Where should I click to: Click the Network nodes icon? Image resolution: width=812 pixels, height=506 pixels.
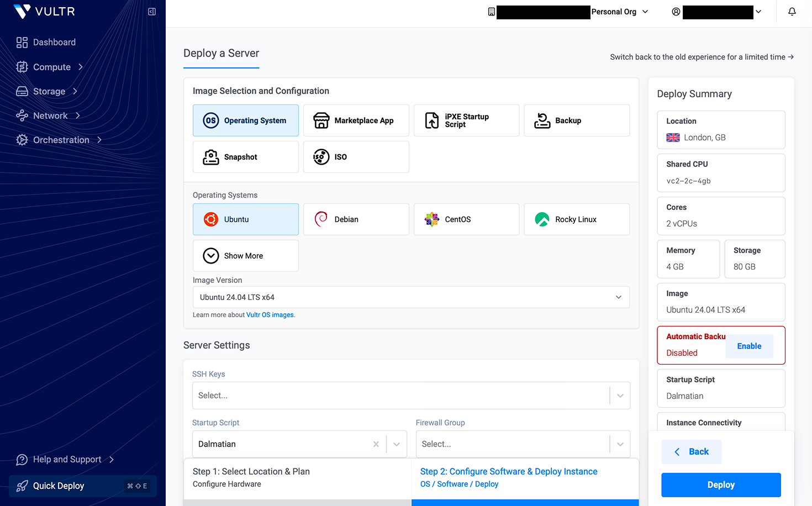pyautogui.click(x=22, y=115)
